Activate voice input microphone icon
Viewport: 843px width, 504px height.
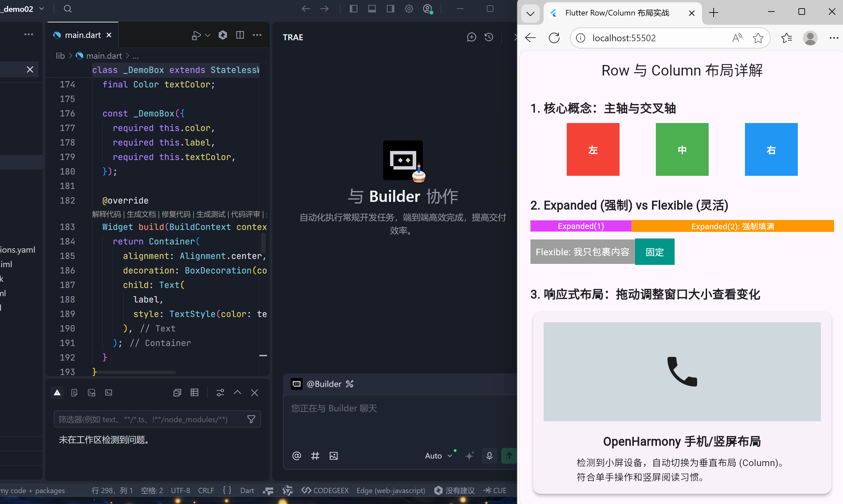pyautogui.click(x=489, y=456)
